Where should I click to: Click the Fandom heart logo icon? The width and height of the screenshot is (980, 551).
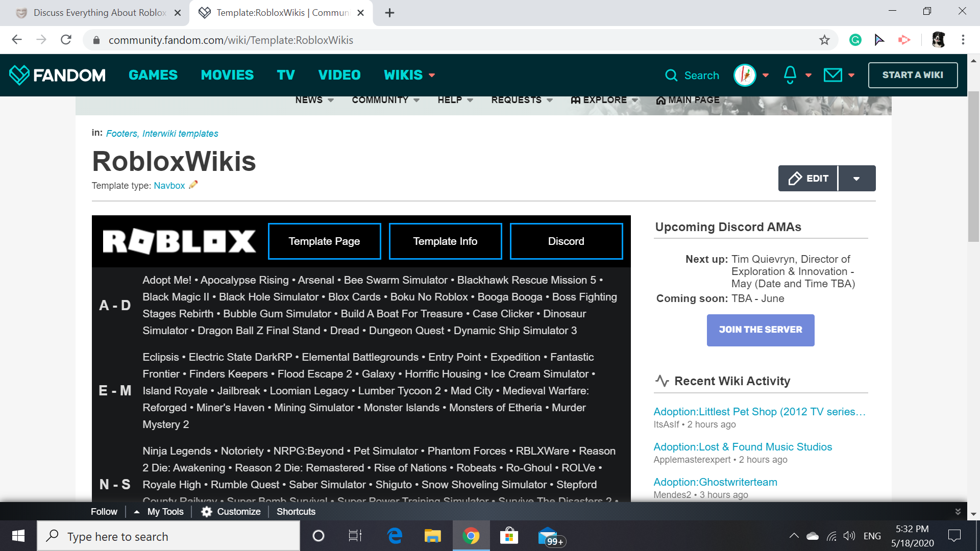(19, 75)
